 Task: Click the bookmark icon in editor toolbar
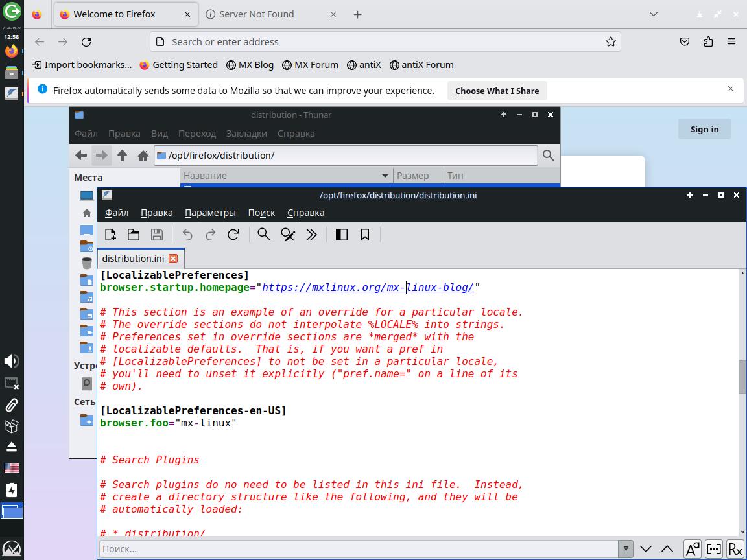coord(365,235)
